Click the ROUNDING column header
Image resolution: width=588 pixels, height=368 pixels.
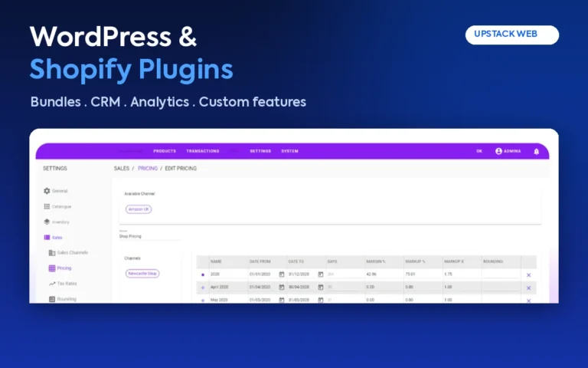pyautogui.click(x=493, y=261)
